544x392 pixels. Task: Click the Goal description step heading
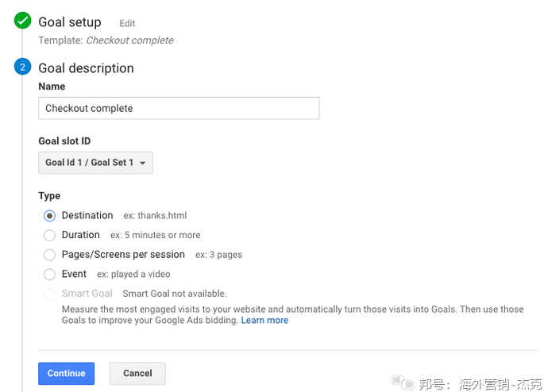(x=86, y=68)
